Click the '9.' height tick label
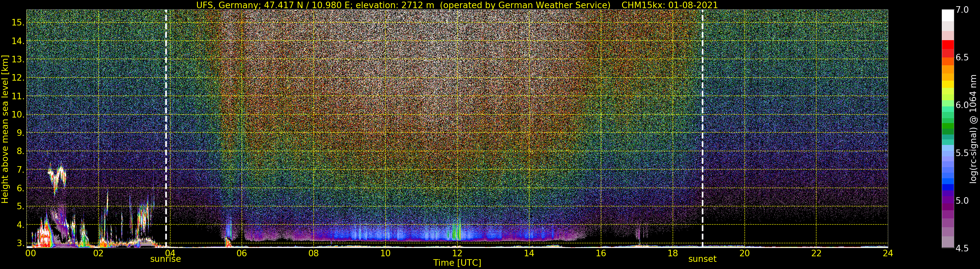The width and height of the screenshot is (980, 269). click(x=21, y=133)
